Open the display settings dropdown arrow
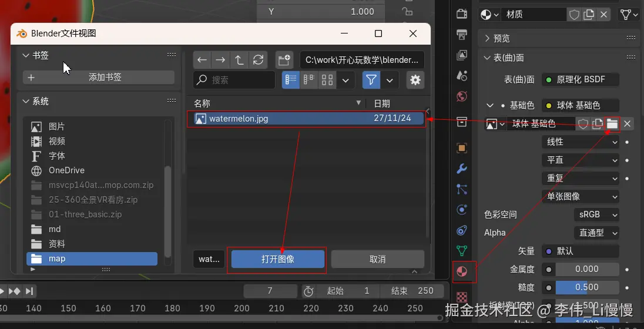This screenshot has width=644, height=329. point(346,80)
